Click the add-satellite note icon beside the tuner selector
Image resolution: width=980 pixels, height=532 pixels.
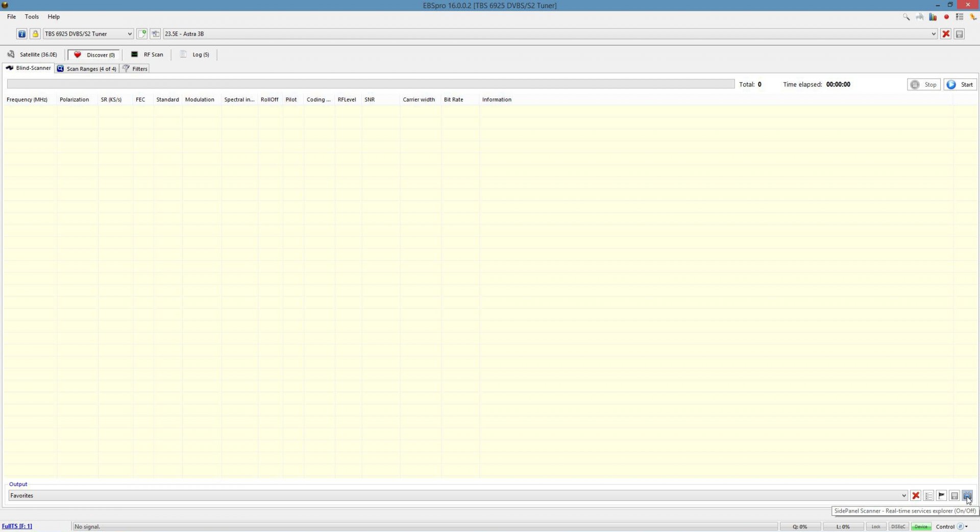(142, 34)
